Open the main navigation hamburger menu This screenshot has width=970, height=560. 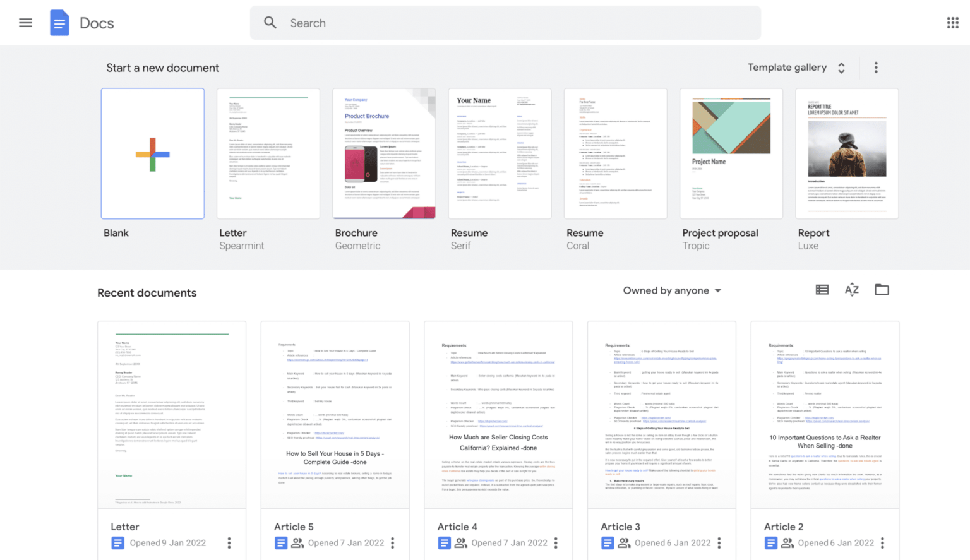[x=25, y=22]
